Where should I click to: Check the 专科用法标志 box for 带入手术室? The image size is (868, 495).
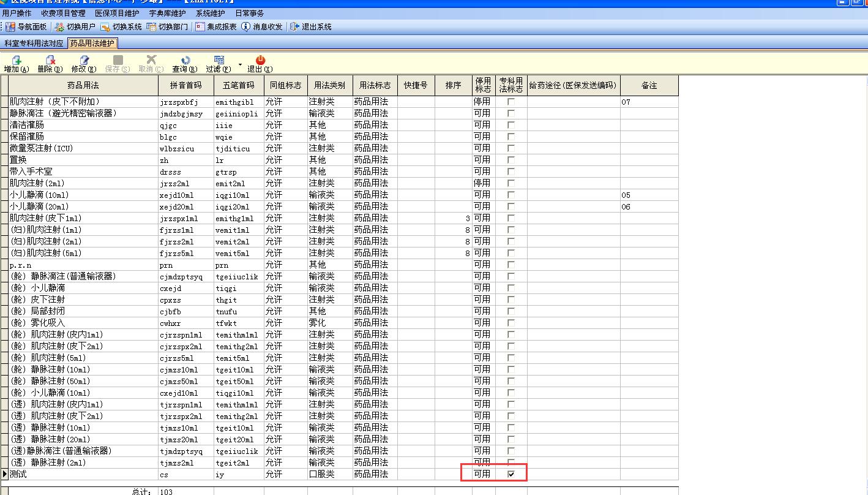511,172
